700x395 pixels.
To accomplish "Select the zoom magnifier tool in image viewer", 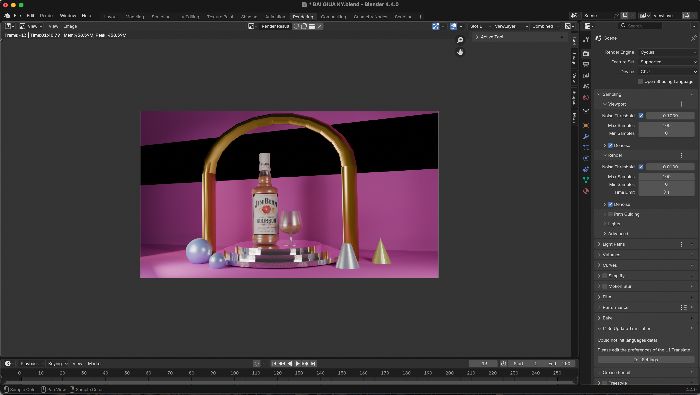I will pyautogui.click(x=460, y=40).
